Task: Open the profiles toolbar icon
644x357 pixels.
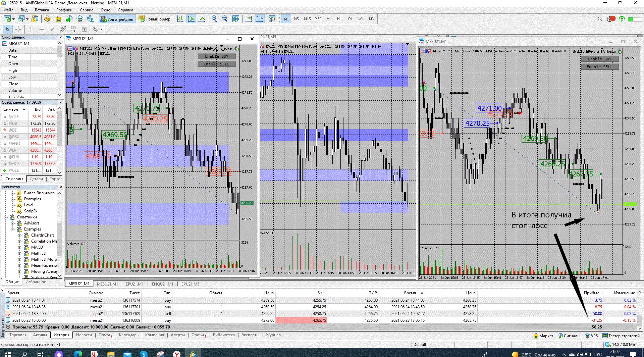Action: (21, 19)
